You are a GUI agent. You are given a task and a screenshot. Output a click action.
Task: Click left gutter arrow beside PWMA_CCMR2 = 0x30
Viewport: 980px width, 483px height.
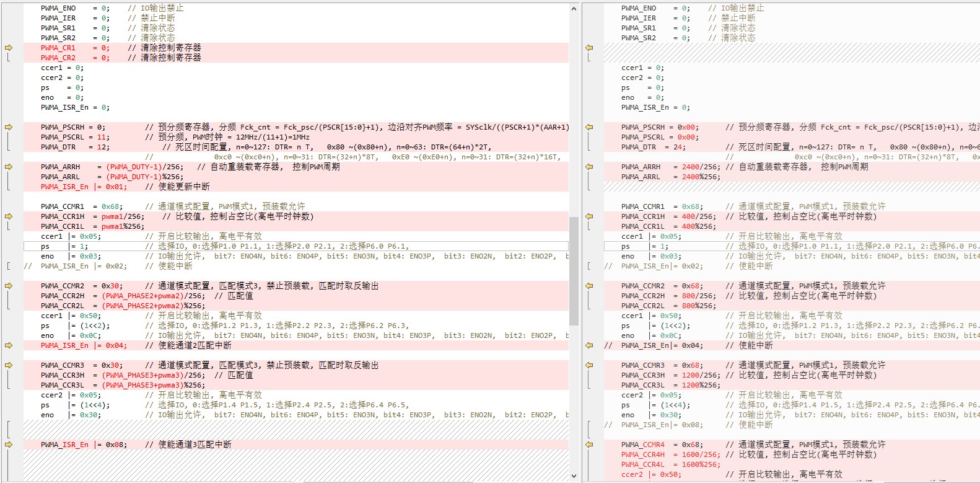click(x=9, y=286)
